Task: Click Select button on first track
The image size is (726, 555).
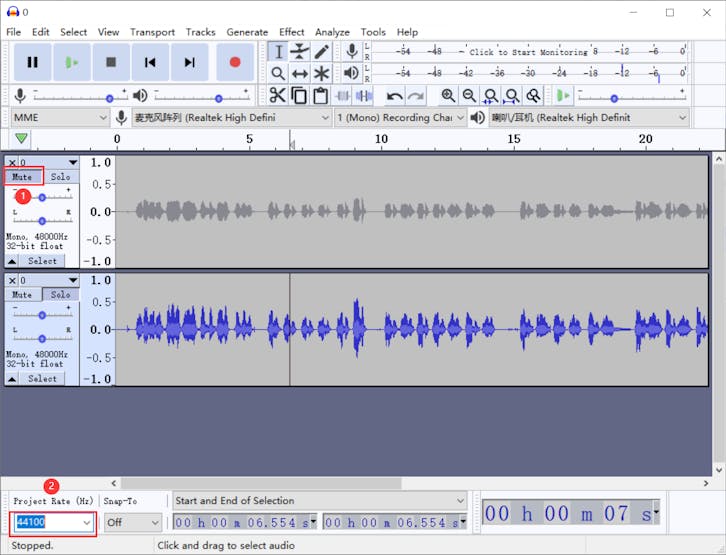Action: [42, 261]
